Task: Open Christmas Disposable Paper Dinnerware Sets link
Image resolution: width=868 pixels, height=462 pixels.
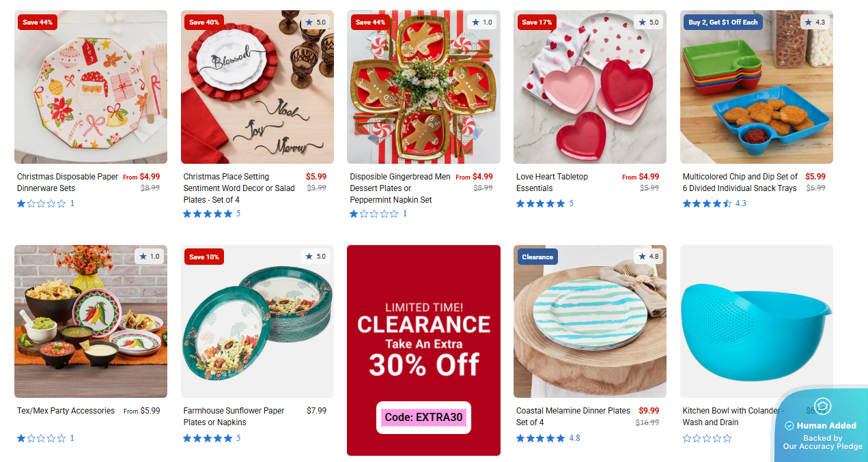Action: 68,182
